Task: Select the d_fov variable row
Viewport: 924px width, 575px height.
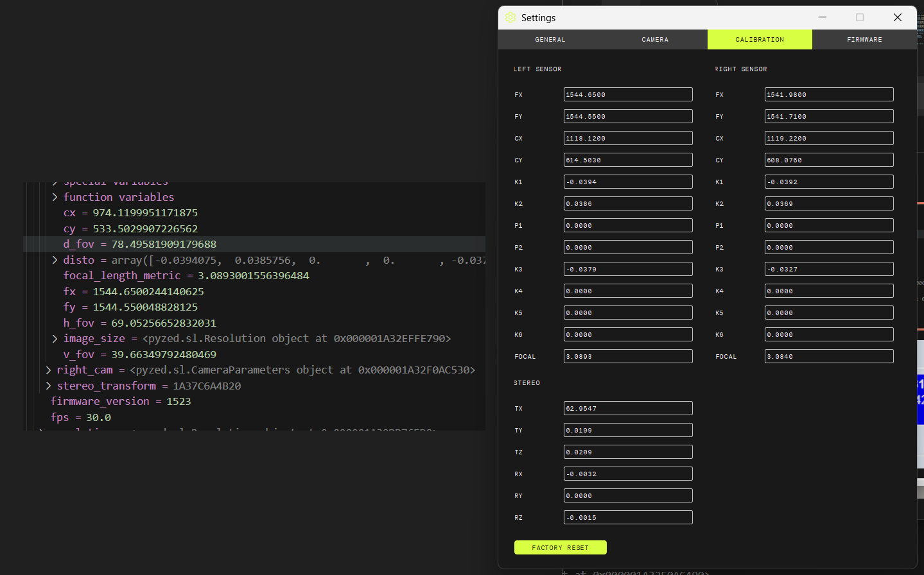Action: coord(140,245)
